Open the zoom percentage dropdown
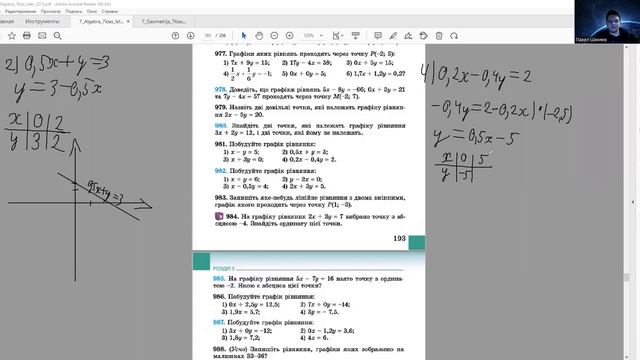Image resolution: width=640 pixels, height=360 pixels. point(321,36)
